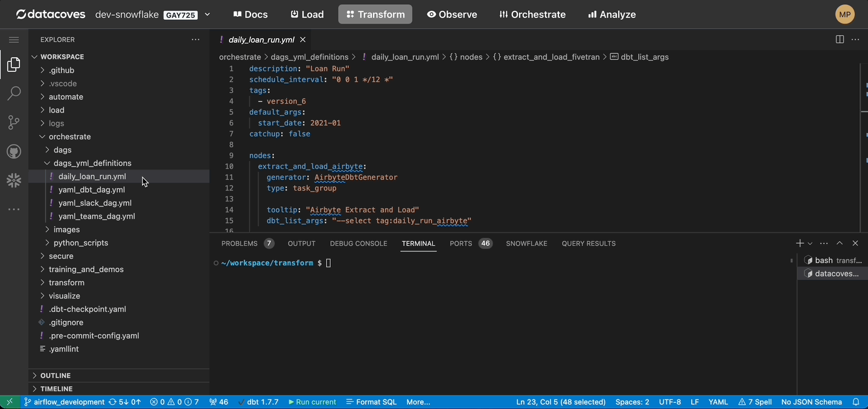Click the dbt 1.7.7 status item
This screenshot has width=868, height=409.
pyautogui.click(x=258, y=402)
